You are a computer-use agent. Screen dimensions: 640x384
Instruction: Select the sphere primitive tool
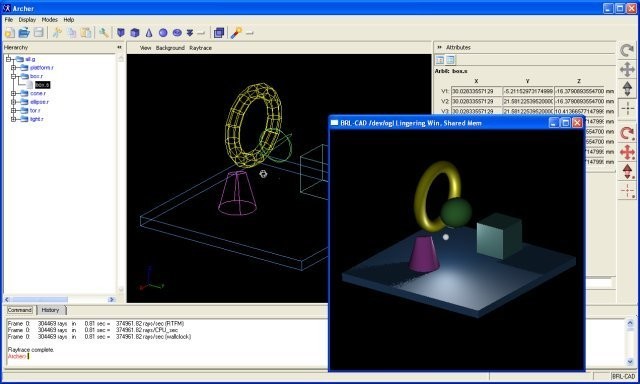point(163,33)
